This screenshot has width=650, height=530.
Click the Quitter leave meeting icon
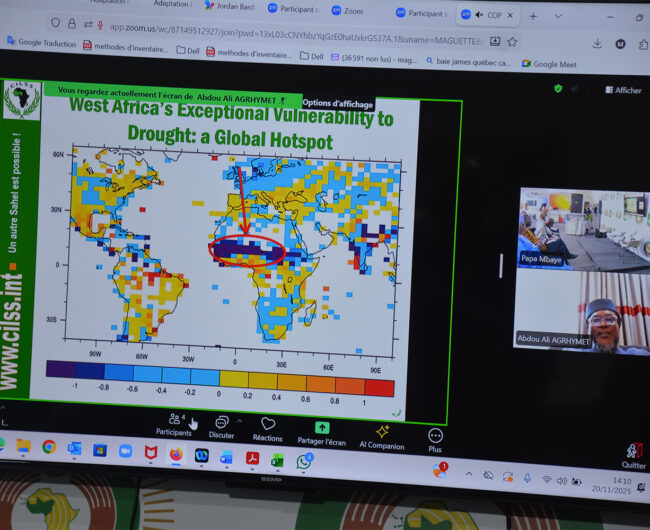633,451
